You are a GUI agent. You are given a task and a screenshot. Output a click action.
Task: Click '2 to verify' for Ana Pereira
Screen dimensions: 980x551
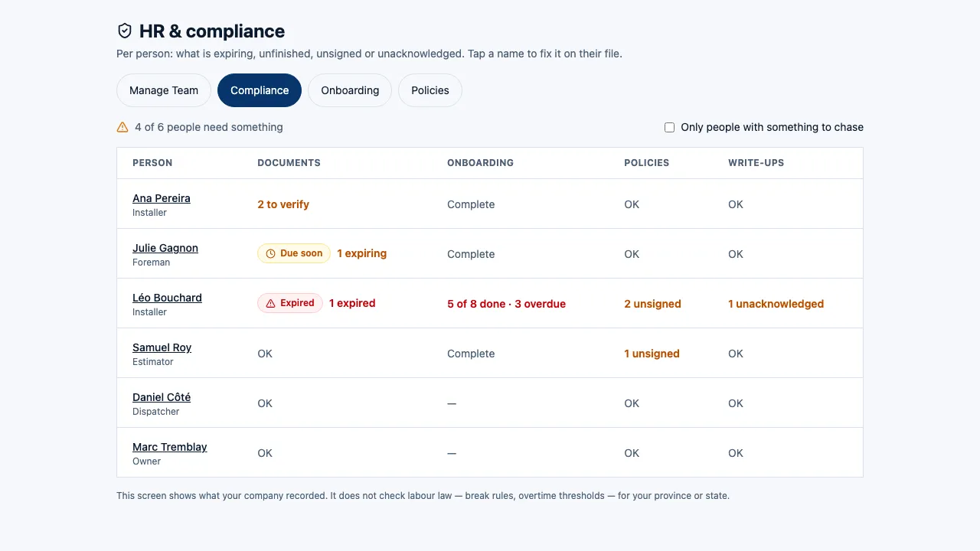click(283, 204)
